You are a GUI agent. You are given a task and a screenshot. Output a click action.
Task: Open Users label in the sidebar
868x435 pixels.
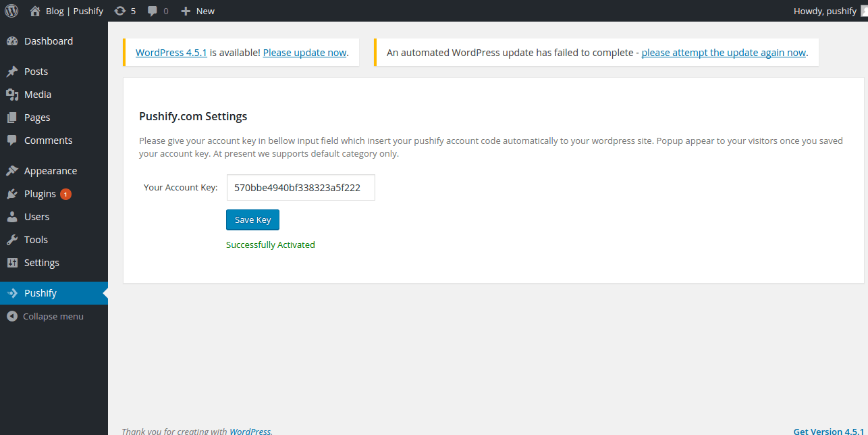tap(36, 217)
